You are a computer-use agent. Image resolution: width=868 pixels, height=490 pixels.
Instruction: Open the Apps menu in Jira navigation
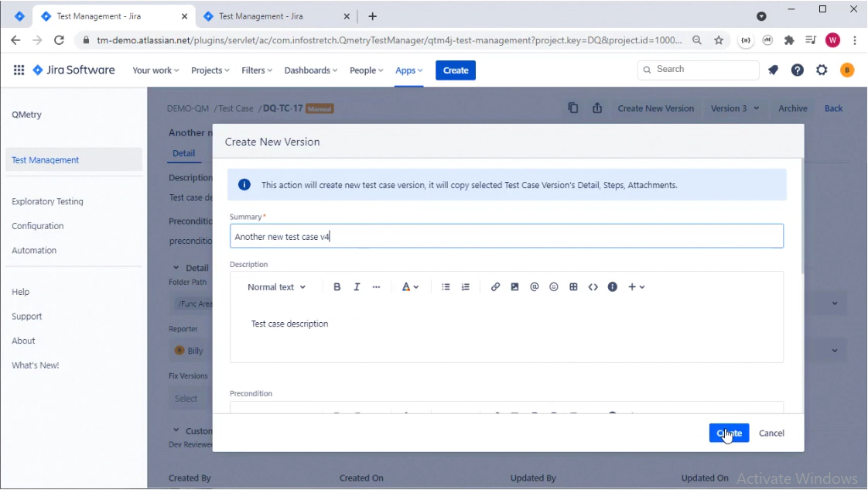pyautogui.click(x=408, y=70)
